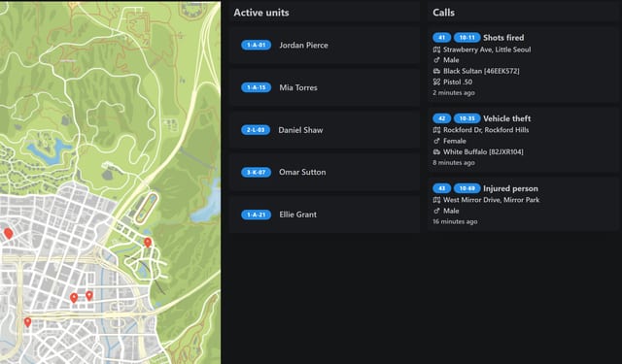Click map icon beside Rockford Dr
Screen dimensions: 622x364
click(436, 130)
